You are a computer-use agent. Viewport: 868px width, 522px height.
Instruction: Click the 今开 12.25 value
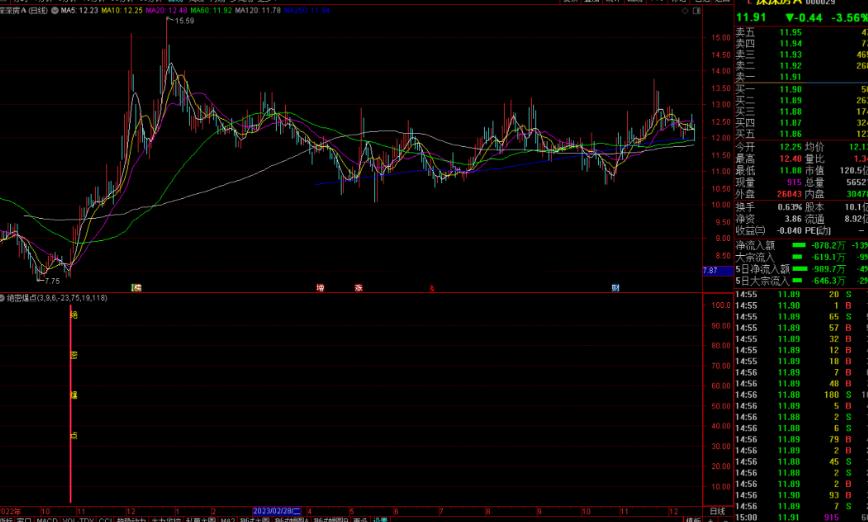tap(790, 147)
